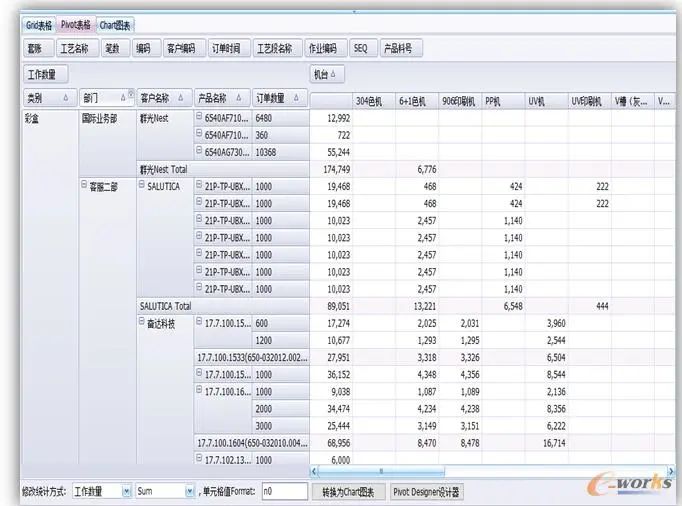Switch to the Grid表格 tab
The width and height of the screenshot is (682, 506).
coord(38,24)
